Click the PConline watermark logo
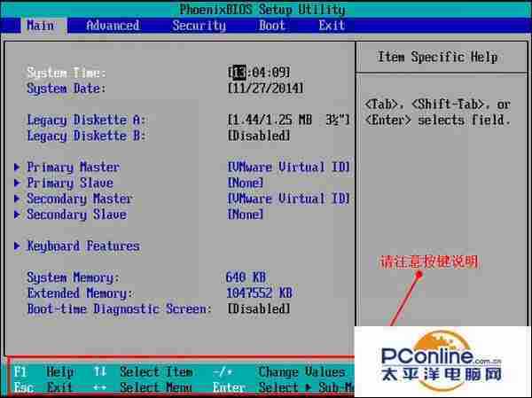Viewport: 532px width, 398px height. [x=441, y=363]
